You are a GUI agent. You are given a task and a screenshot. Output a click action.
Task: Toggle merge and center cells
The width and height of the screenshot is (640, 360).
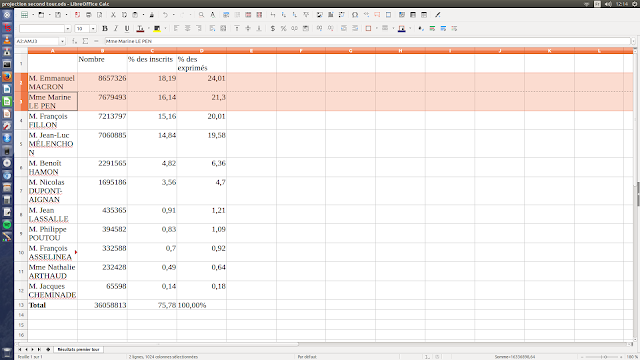click(x=223, y=28)
